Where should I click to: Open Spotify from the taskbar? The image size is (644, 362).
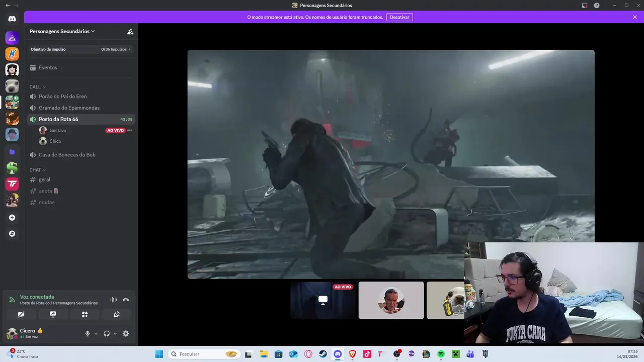pos(441,354)
